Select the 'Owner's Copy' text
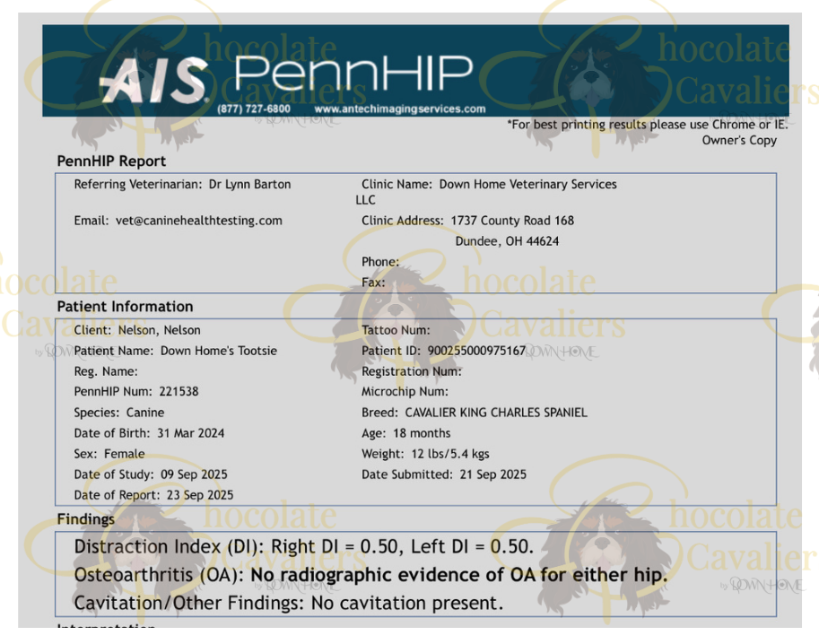 [x=739, y=141]
